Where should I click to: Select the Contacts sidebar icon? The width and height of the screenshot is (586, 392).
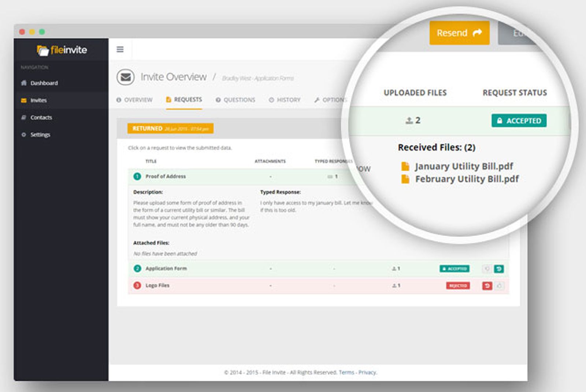23,117
